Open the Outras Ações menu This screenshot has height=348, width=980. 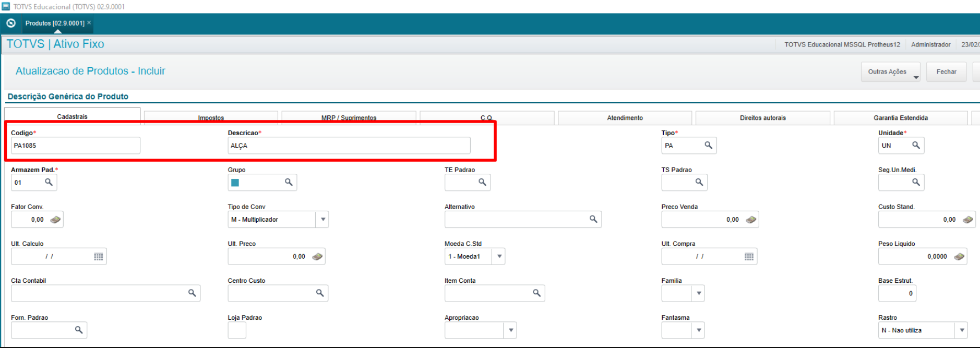coord(891,72)
